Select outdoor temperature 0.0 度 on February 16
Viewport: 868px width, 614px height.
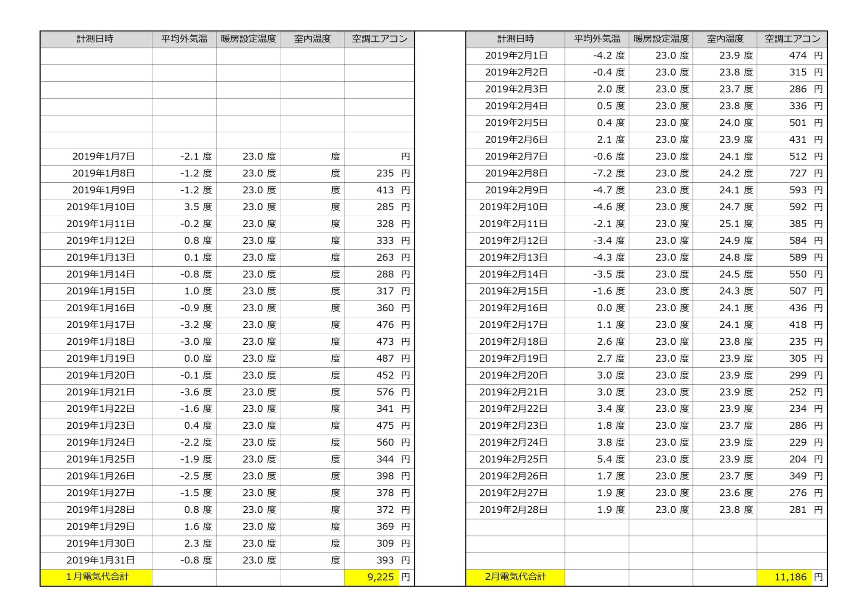pos(597,308)
